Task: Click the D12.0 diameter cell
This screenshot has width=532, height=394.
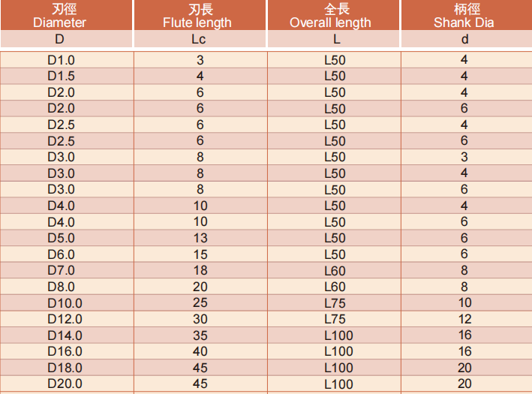Action: point(65,319)
